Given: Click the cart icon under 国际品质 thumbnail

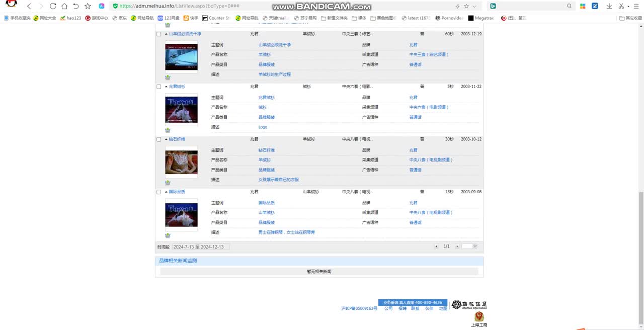Looking at the screenshot, I should [x=168, y=235].
